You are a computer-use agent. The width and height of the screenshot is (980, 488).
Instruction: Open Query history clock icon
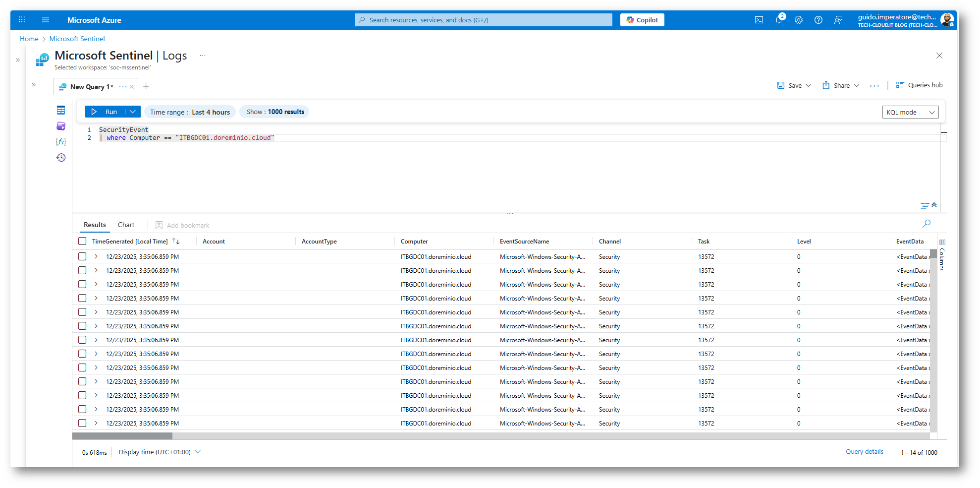click(x=61, y=158)
